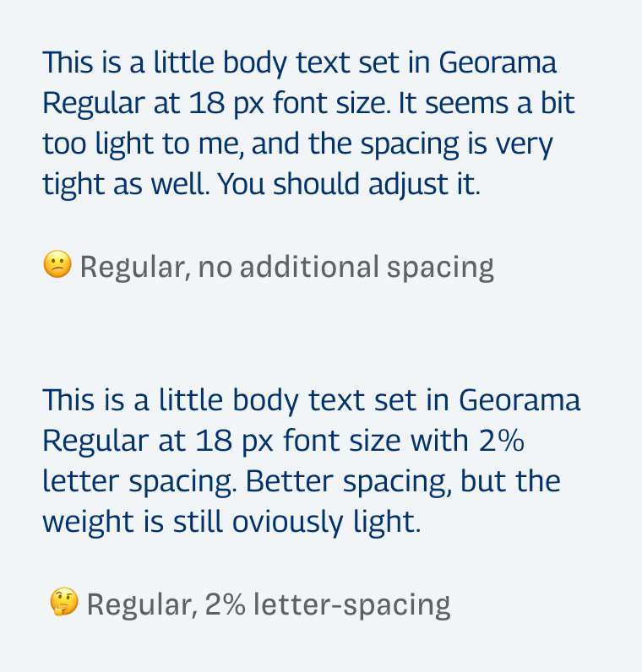Viewport: 642px width, 672px height.
Task: Click the word "Georama" in the second paragraph
Action: pyautogui.click(x=520, y=400)
